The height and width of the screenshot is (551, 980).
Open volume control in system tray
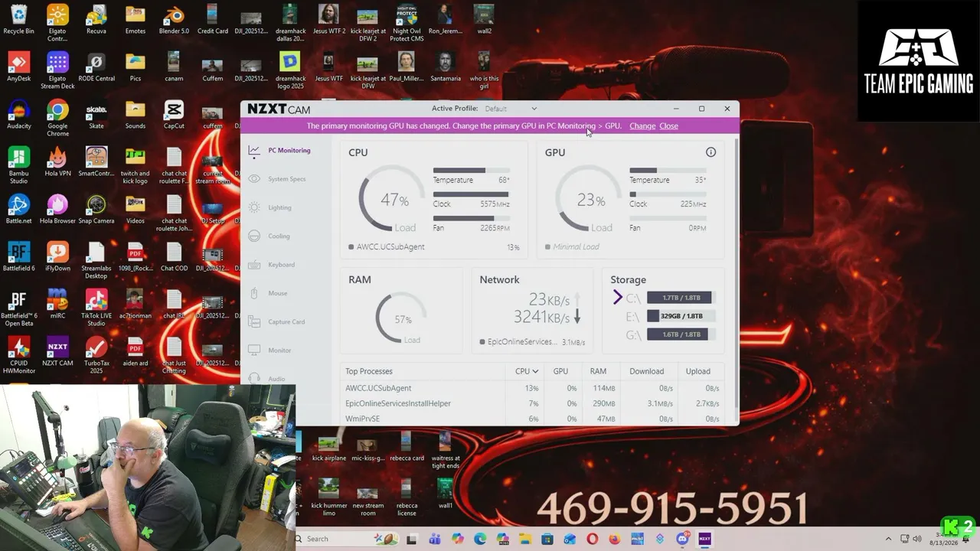coord(917,539)
